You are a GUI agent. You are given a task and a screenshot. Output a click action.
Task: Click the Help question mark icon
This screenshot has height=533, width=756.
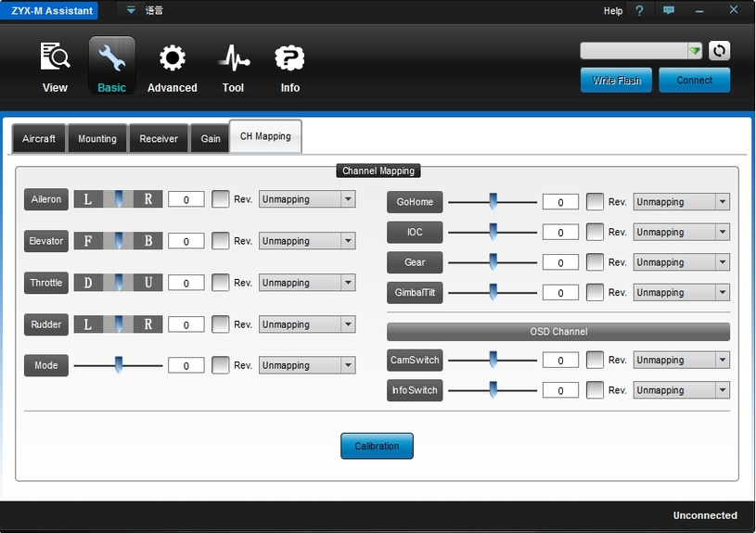639,11
